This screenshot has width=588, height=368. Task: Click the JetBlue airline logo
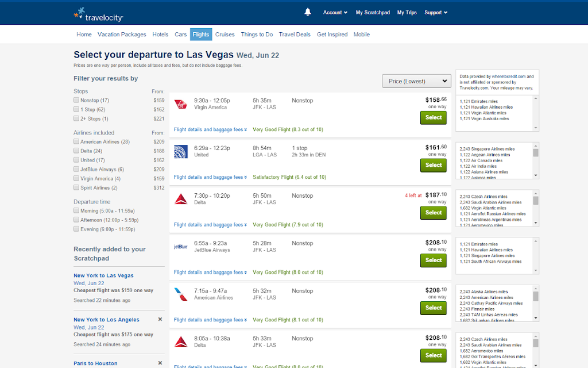point(181,247)
